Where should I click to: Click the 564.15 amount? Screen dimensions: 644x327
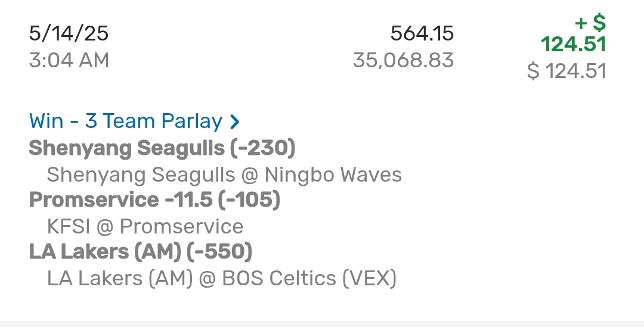point(422,33)
